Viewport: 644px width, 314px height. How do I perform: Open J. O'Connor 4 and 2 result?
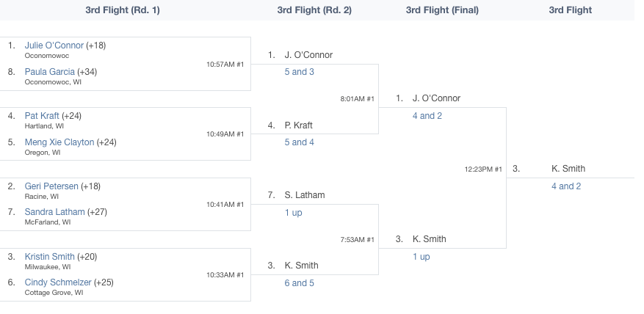[427, 116]
